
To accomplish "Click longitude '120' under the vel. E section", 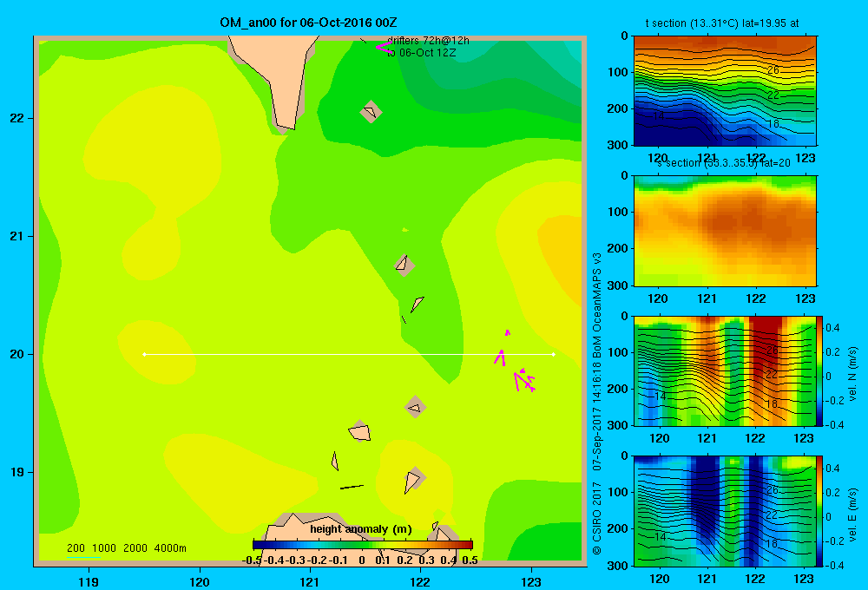I will pos(659,579).
